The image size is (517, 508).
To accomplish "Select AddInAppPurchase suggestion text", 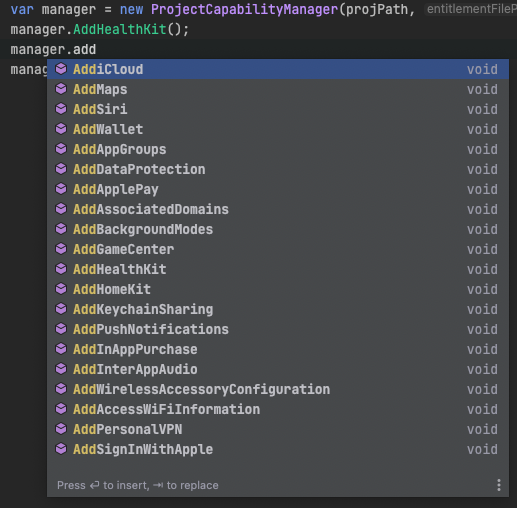I will [x=135, y=349].
